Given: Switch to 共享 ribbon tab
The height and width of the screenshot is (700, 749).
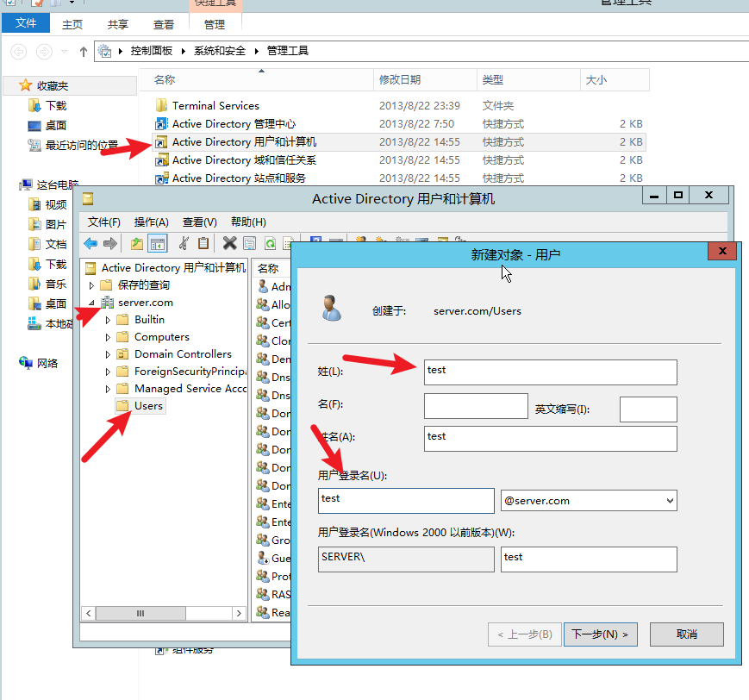Looking at the screenshot, I should click(117, 24).
